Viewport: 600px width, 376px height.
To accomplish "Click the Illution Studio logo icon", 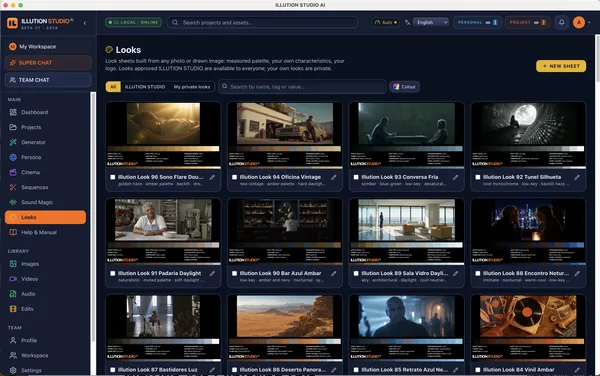I will pos(12,23).
